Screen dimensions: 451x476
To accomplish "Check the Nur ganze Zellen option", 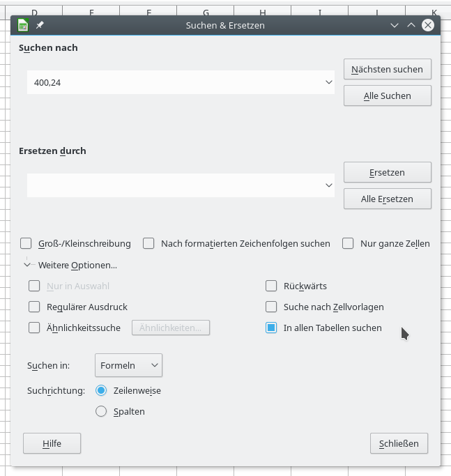I will [349, 243].
